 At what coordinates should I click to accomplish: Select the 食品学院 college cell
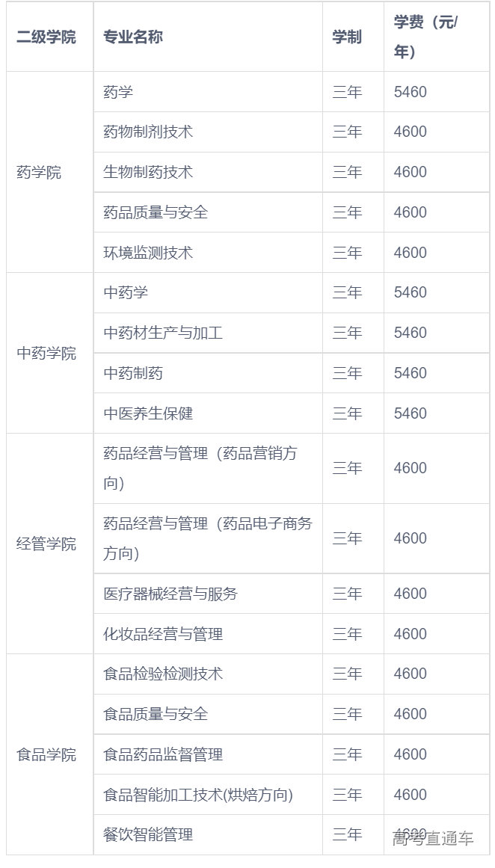coord(46,754)
